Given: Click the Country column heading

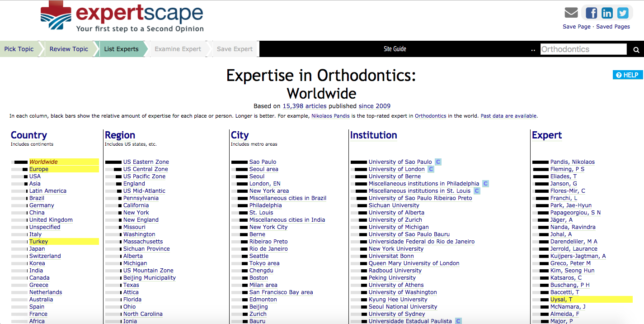Looking at the screenshot, I should [x=29, y=135].
